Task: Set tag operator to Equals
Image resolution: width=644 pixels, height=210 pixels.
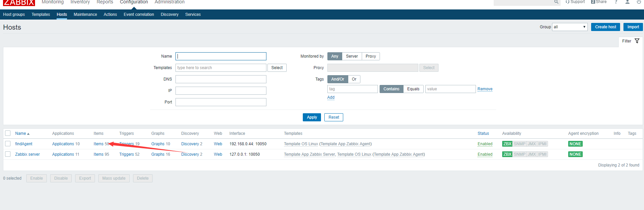Action: (x=413, y=89)
